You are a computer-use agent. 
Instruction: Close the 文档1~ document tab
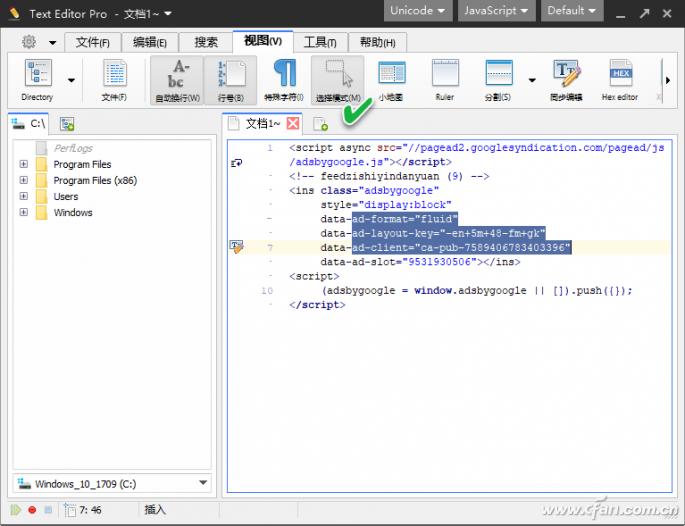tap(293, 124)
